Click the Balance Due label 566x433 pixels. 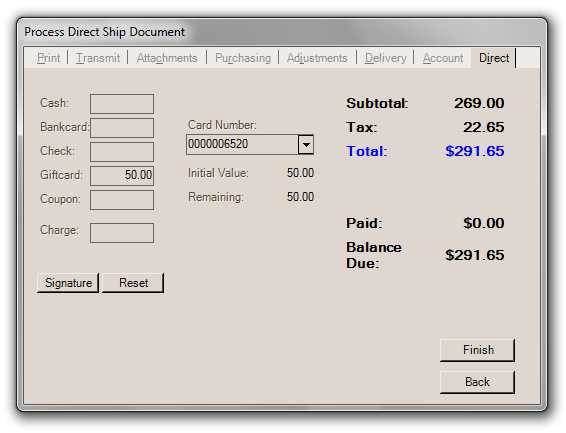point(374,255)
